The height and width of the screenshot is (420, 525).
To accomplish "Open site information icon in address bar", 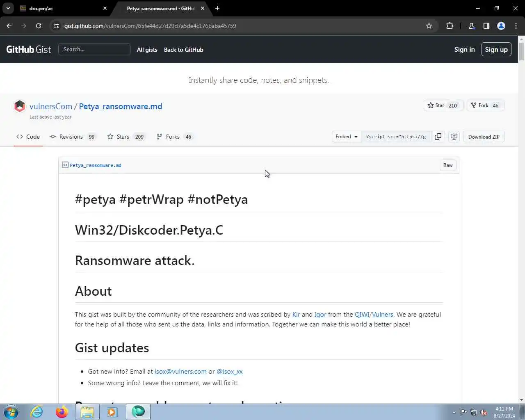I will [56, 26].
